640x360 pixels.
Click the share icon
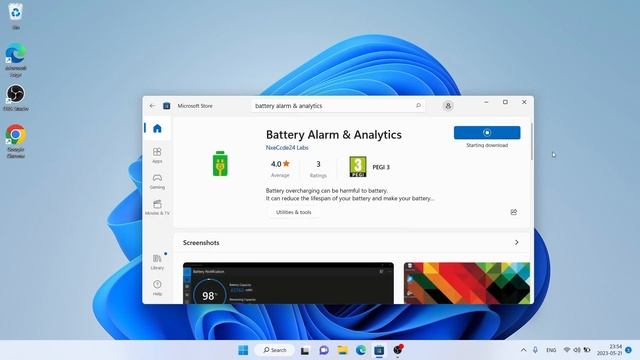click(x=513, y=212)
